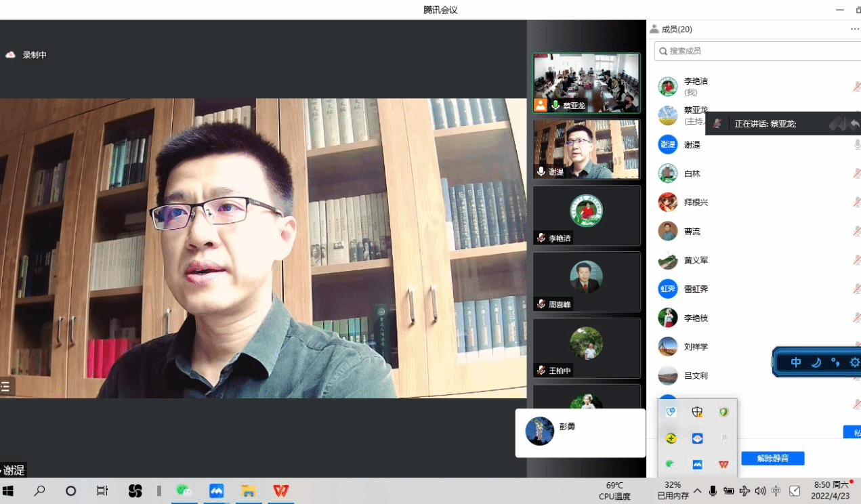Screen dimensions: 861x504
Task: Click the cloud recording 录制中 indicator
Action: [27, 55]
